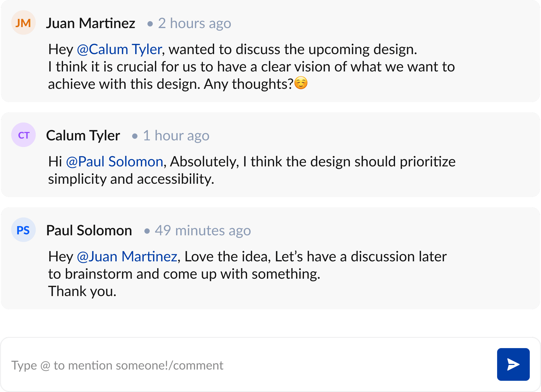Image resolution: width=541 pixels, height=392 pixels.
Task: Open the @Juan Martinez mention link
Action: pos(127,256)
